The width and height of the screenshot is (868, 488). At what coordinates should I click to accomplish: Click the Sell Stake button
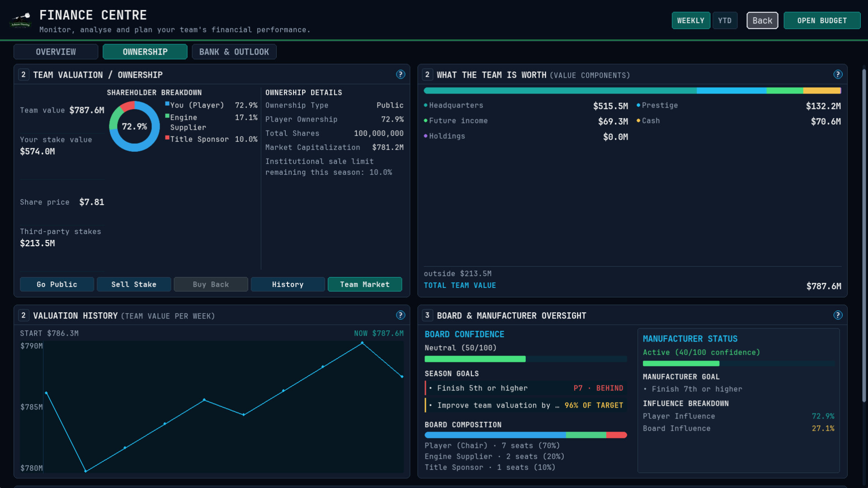coord(134,284)
